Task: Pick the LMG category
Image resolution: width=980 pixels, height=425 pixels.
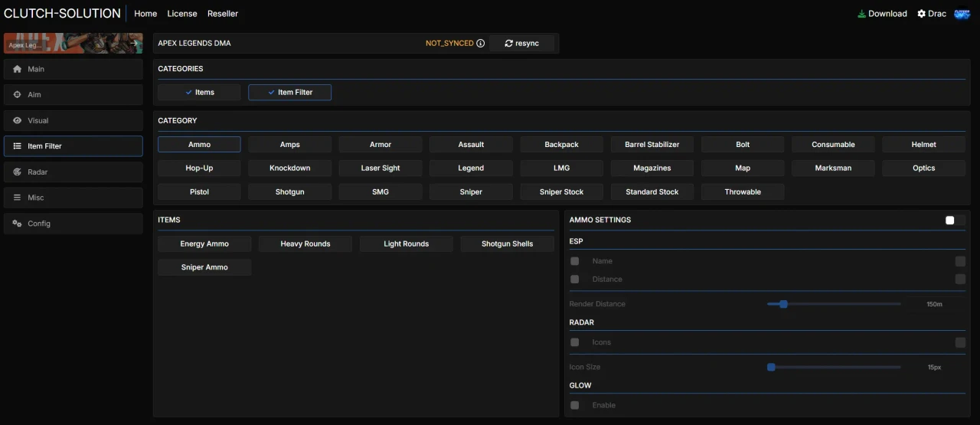Action: click(562, 168)
